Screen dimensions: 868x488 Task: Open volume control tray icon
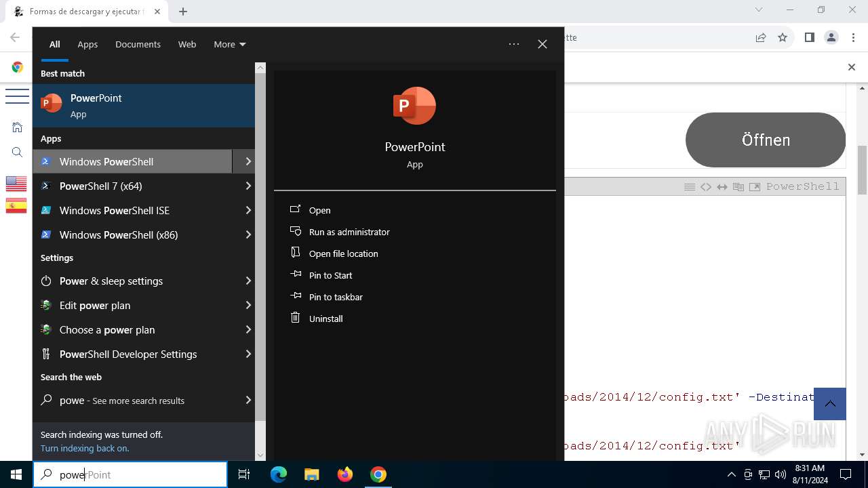(781, 474)
